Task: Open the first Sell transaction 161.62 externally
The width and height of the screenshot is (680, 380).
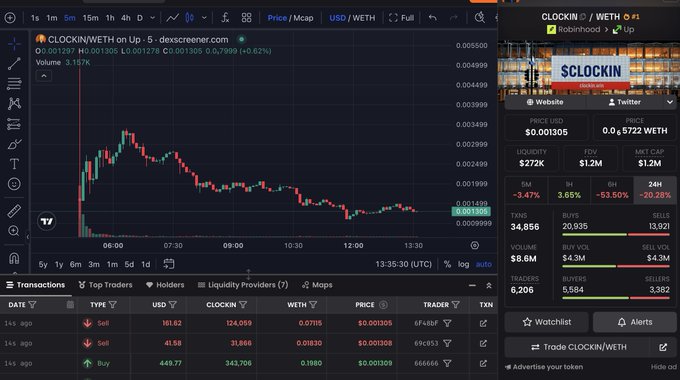Action: click(x=483, y=323)
